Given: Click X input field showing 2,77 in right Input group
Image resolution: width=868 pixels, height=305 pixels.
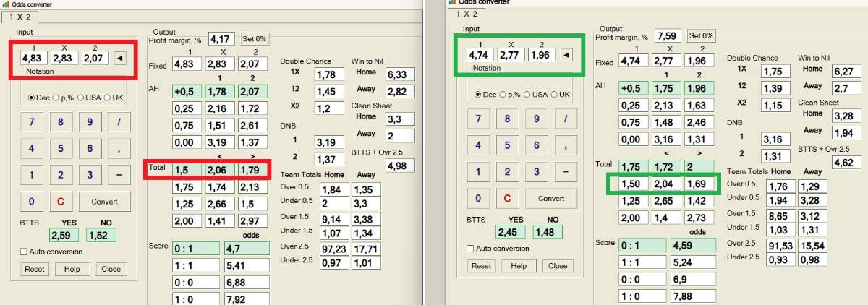Looking at the screenshot, I should (510, 55).
